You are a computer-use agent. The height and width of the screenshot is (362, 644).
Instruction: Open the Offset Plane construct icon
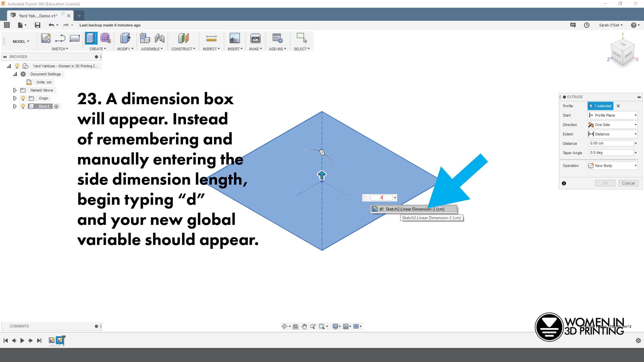tap(183, 38)
